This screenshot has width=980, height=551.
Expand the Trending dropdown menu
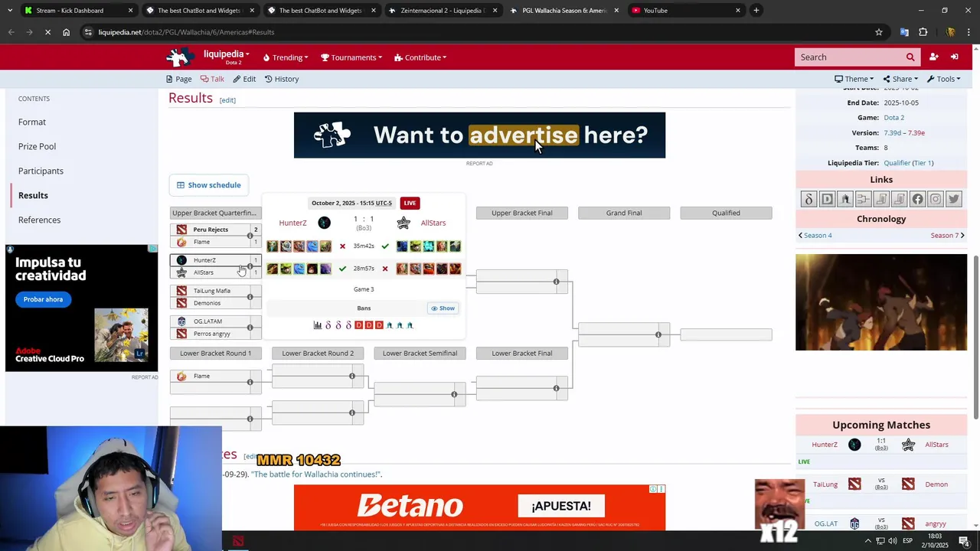[x=286, y=57]
